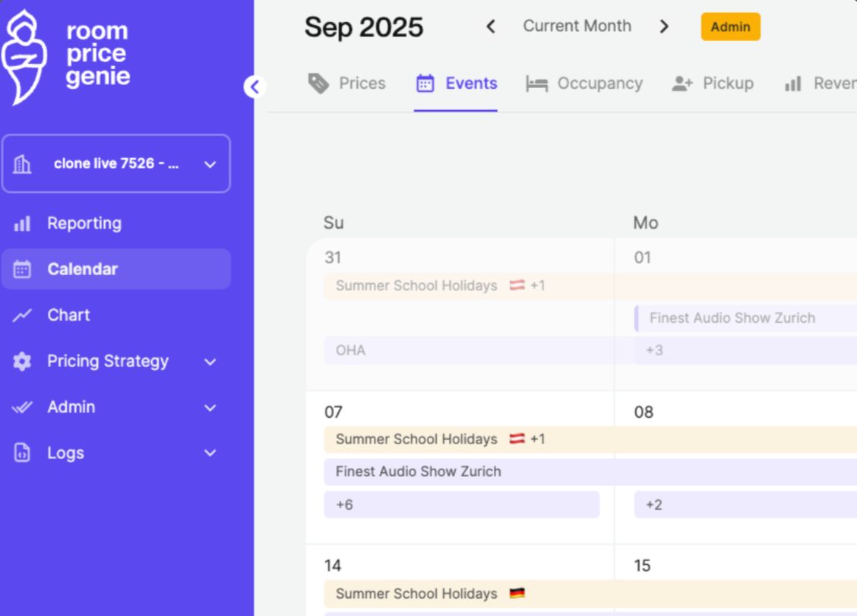857x616 pixels.
Task: Switch to the Prices tab
Action: coord(347,84)
